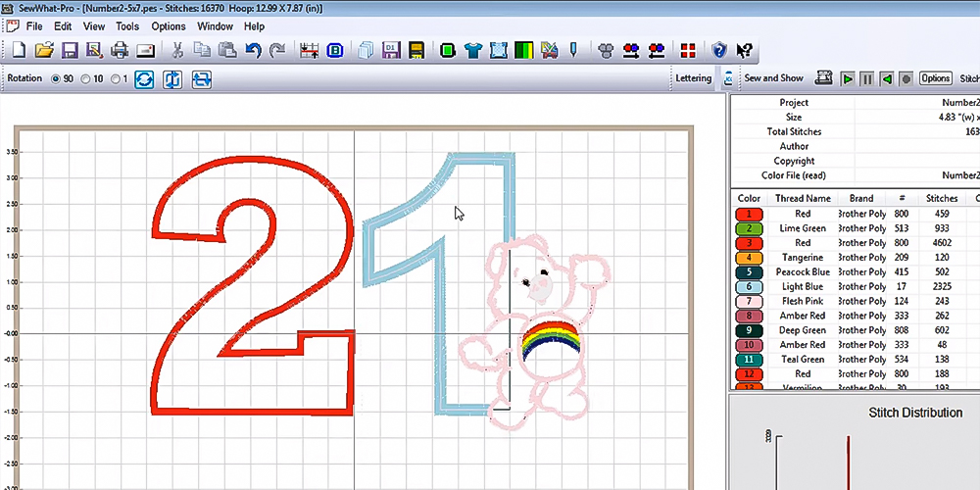Screen dimensions: 980x490
Task: Click the D1 floppy disk icon
Action: click(x=391, y=50)
